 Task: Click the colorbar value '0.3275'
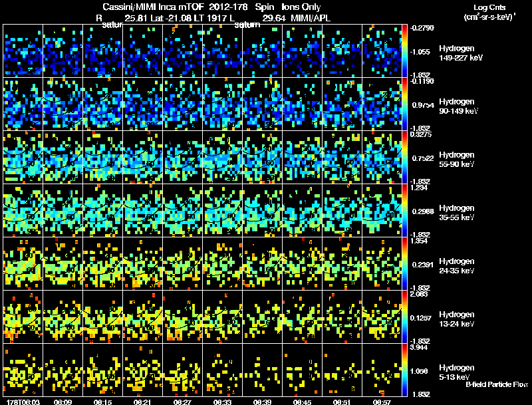(x=421, y=134)
